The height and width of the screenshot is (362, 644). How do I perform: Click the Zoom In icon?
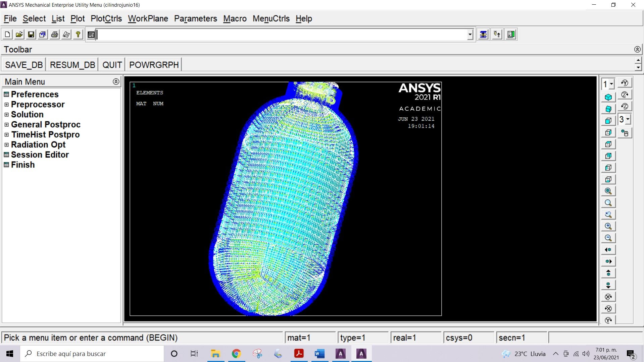608,226
